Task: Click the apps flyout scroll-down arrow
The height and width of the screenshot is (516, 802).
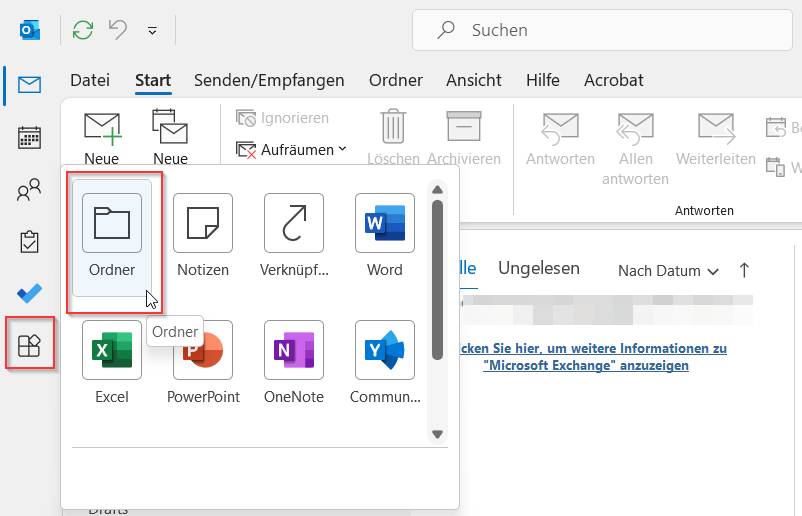Action: (437, 434)
